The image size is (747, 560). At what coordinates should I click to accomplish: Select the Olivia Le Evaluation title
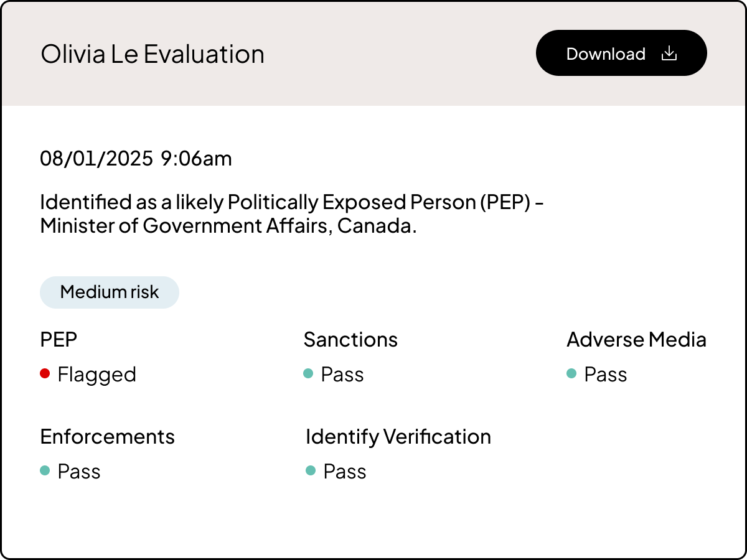tap(151, 54)
